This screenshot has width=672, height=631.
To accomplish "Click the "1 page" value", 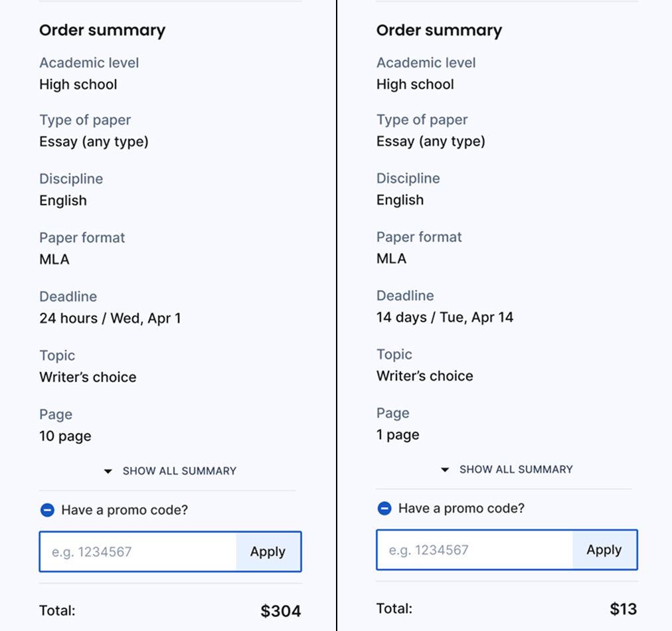I will [x=398, y=435].
